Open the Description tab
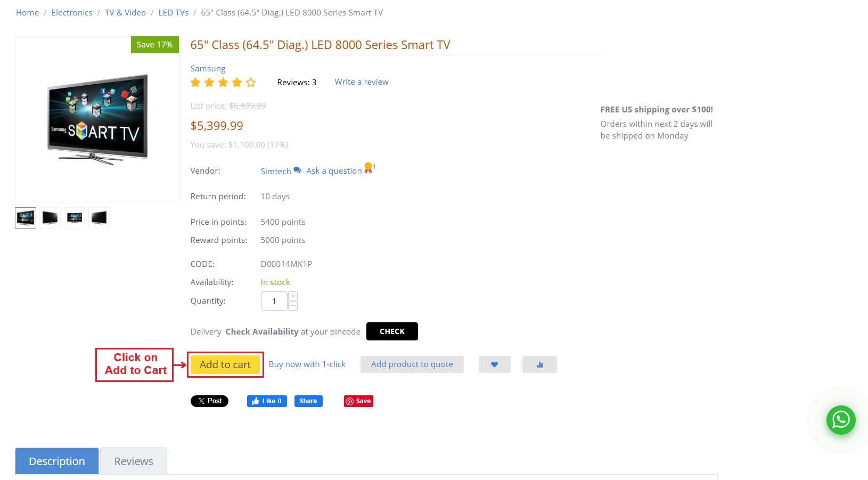 [57, 461]
